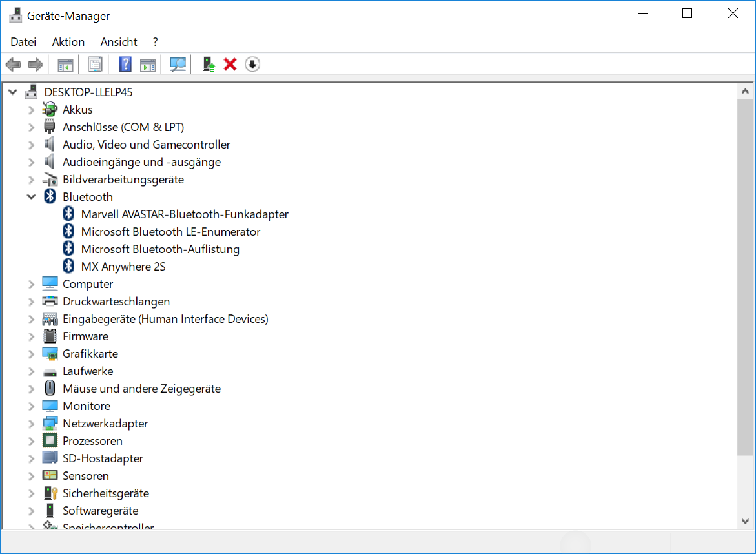This screenshot has width=756, height=554.
Task: Select the MX Anywhere 2S Bluetooth device
Action: 123,267
